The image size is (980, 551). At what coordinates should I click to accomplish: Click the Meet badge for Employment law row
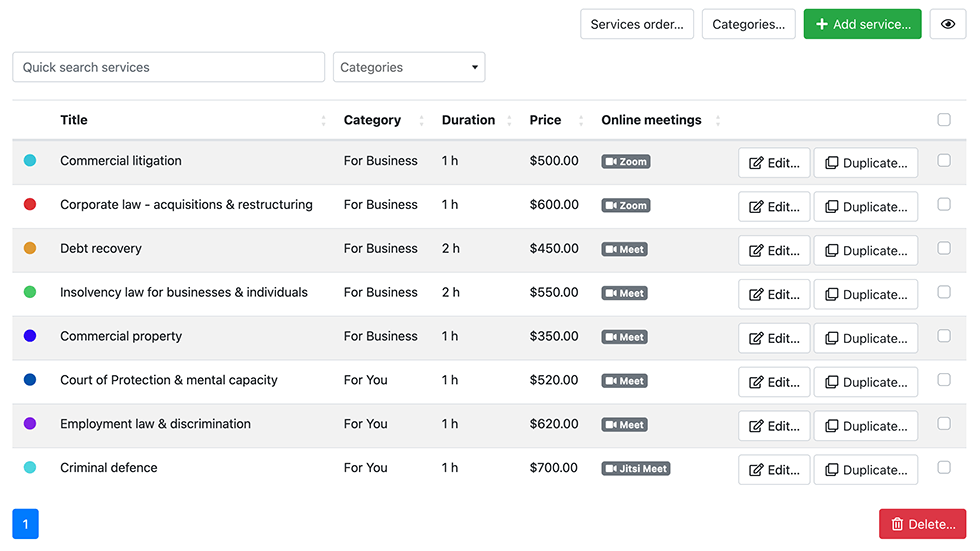click(624, 424)
